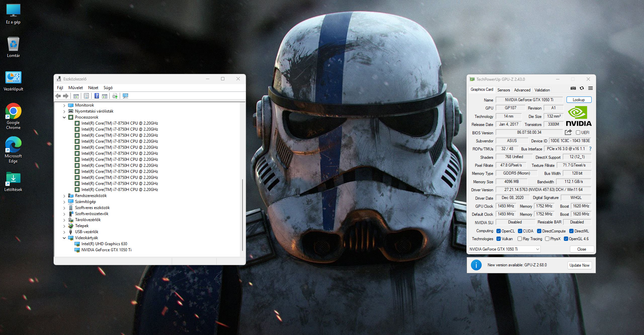Select the Google Chrome desktop shortcut
The image size is (644, 335).
coord(13,116)
